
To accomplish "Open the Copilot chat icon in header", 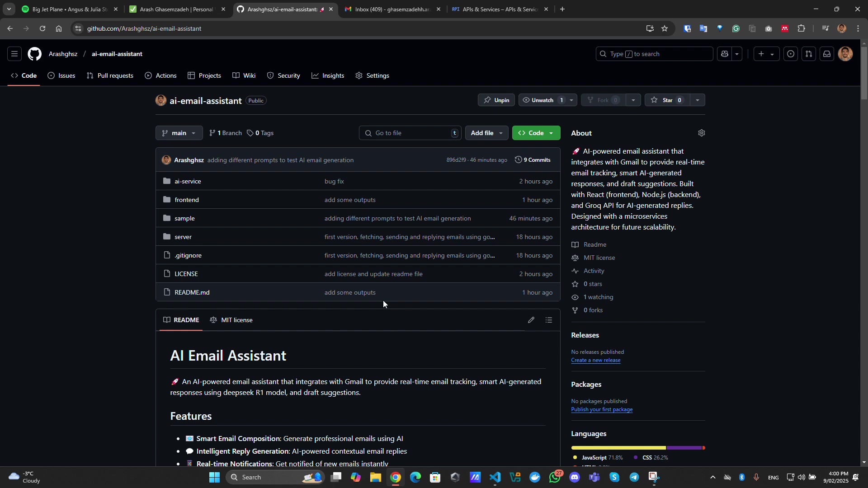I will 725,54.
